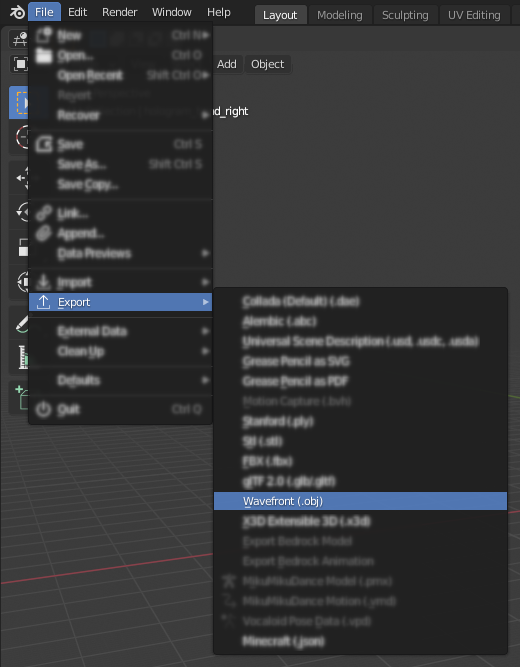
Task: Click the New file icon
Action: (x=43, y=35)
